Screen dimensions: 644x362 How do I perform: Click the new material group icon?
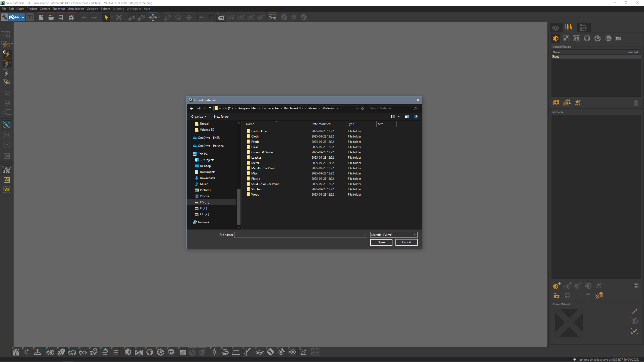(x=556, y=103)
